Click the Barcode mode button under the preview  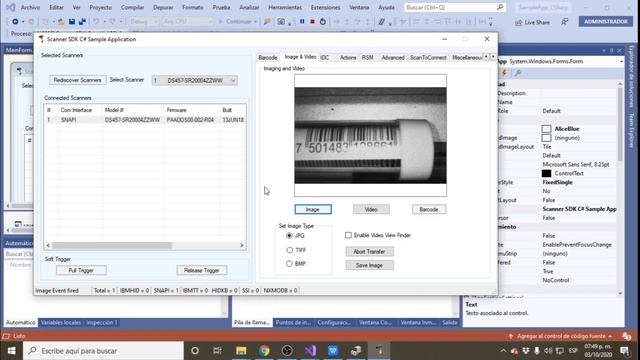click(429, 209)
